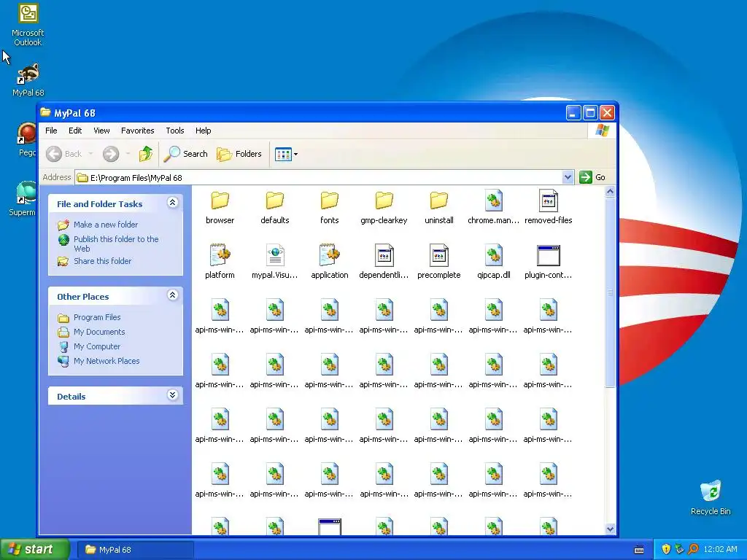Screen dimensions: 747x560
Task: Click the Go button
Action: [592, 178]
